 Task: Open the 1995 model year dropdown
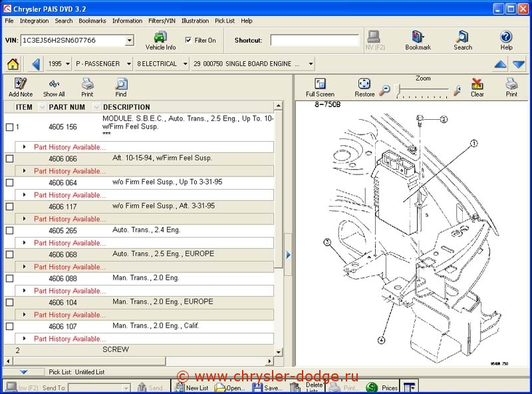click(x=68, y=64)
